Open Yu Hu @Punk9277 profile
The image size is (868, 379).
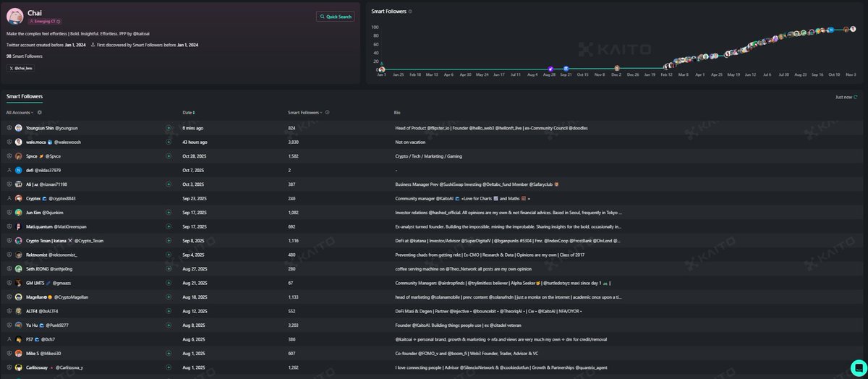(x=46, y=325)
